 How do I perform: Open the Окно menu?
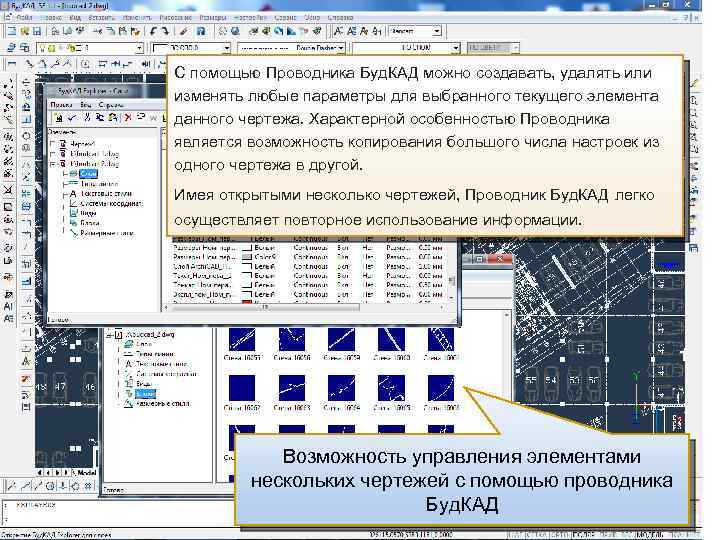312,17
